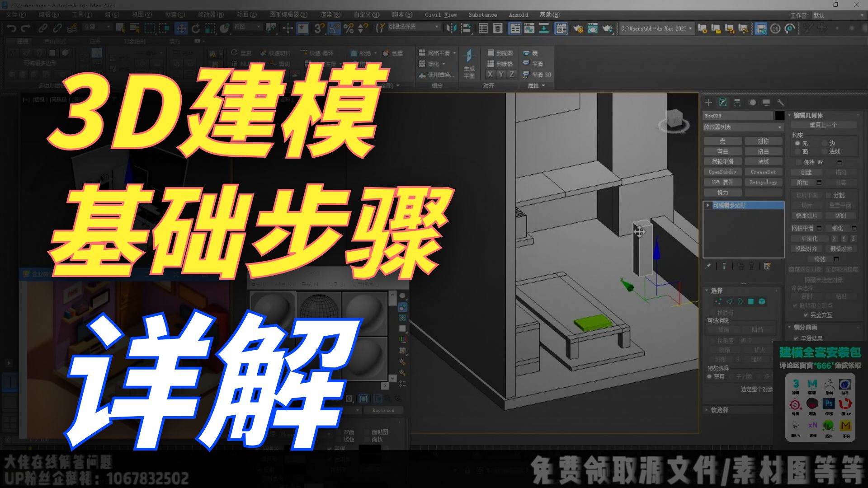The image size is (868, 488).
Task: Click the Retopology modifier button
Action: (x=763, y=182)
